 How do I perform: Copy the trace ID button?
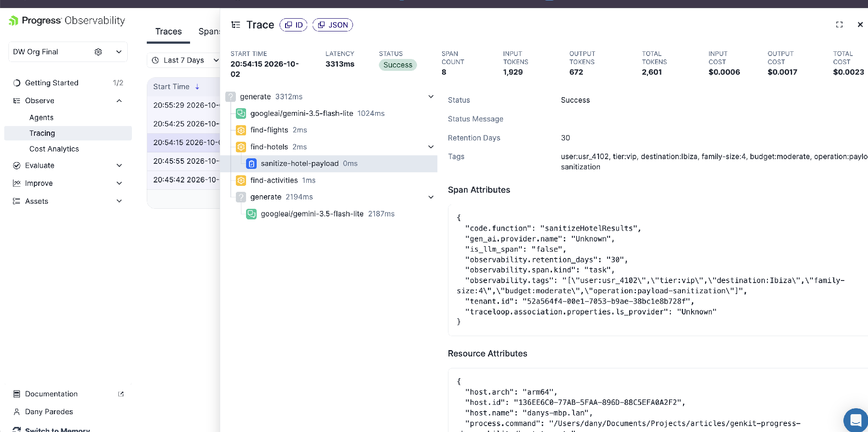click(294, 25)
